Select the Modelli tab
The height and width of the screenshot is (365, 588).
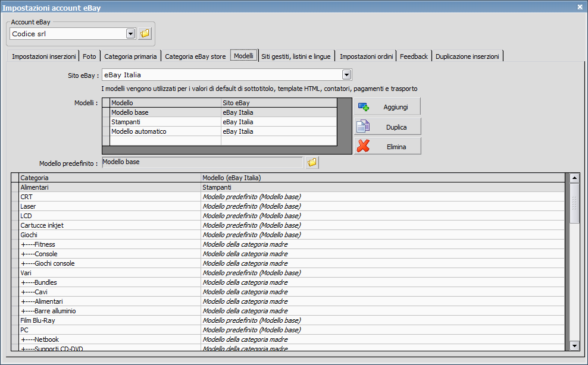[244, 55]
